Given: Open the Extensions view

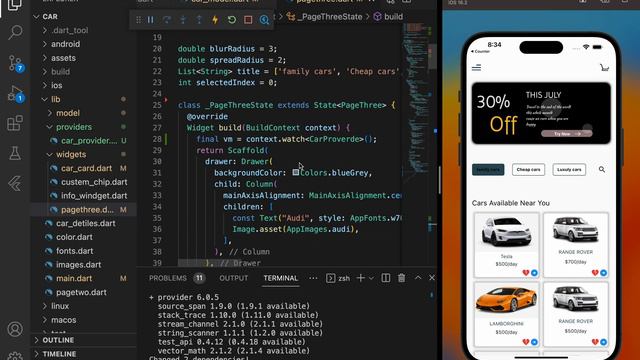Looking at the screenshot, I should (x=15, y=123).
